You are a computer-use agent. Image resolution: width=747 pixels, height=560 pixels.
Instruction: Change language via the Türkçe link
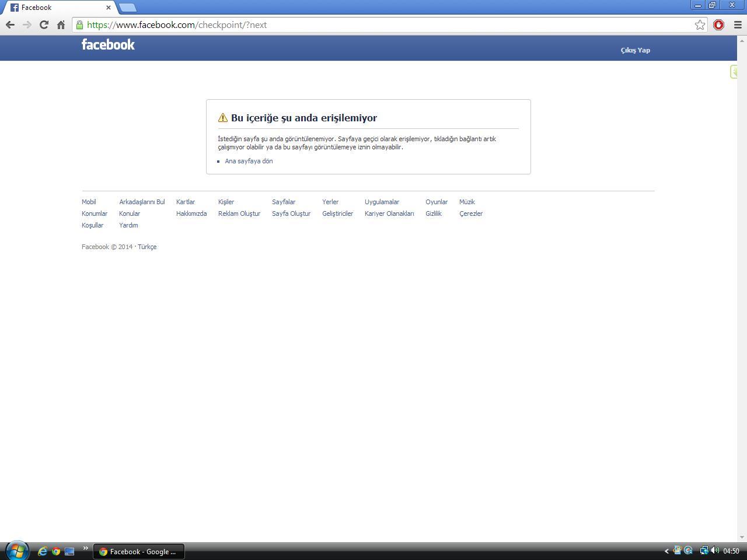[x=147, y=247]
